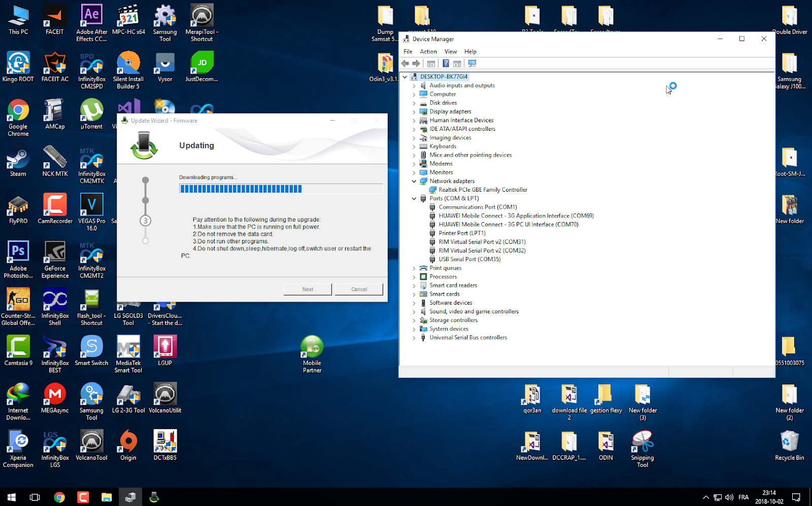The width and height of the screenshot is (812, 506).
Task: Open MEGAsync desktop icon
Action: pyautogui.click(x=55, y=399)
